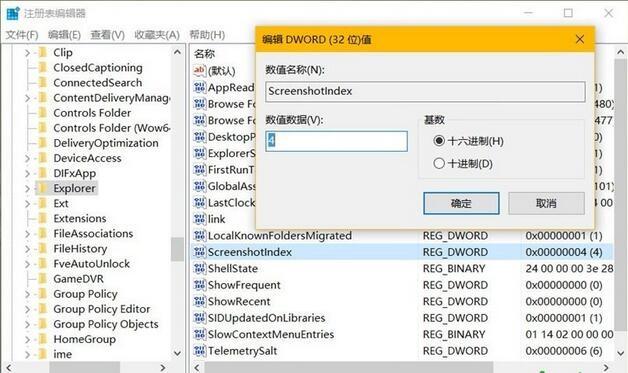Click ScreenshotIndex value 0x00000004 (4)
The height and width of the screenshot is (373, 628).
(564, 252)
